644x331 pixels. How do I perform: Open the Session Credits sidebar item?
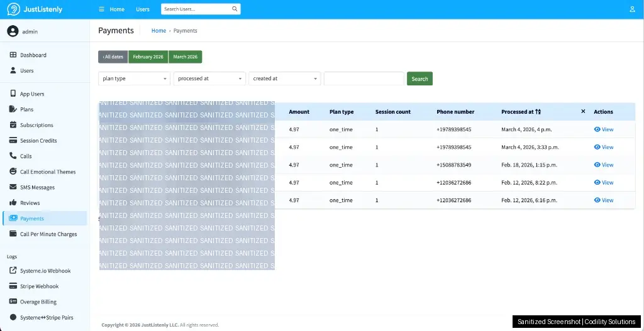(x=45, y=140)
